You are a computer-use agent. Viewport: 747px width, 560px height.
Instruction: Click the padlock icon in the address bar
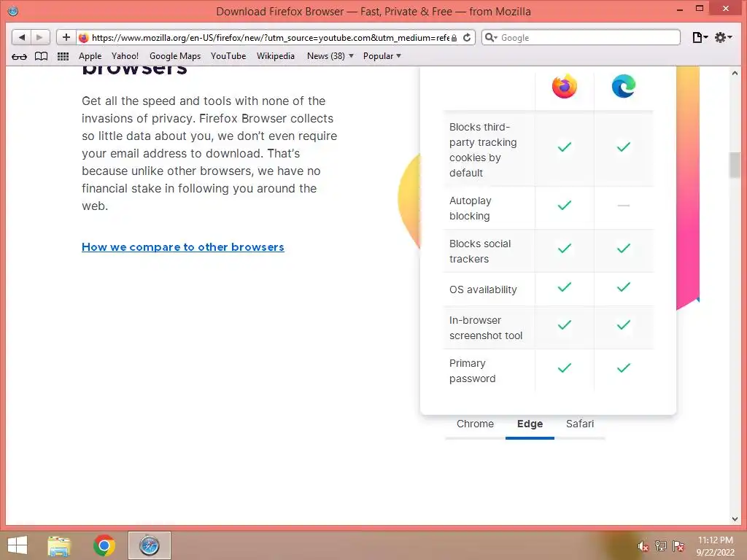coord(454,38)
